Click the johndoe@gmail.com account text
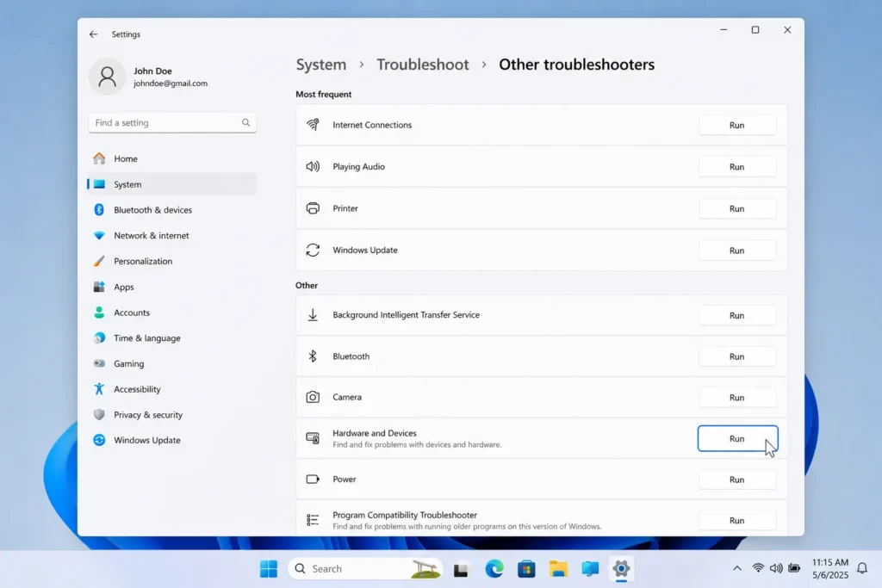 [171, 84]
